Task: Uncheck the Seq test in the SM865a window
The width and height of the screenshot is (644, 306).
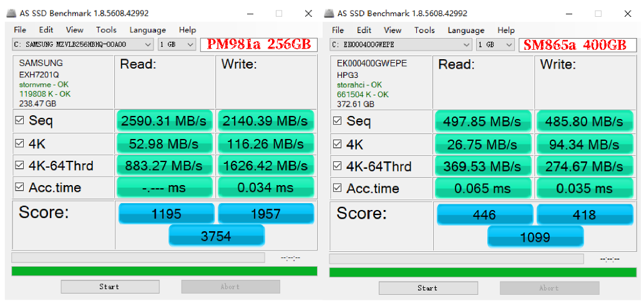Action: 337,121
